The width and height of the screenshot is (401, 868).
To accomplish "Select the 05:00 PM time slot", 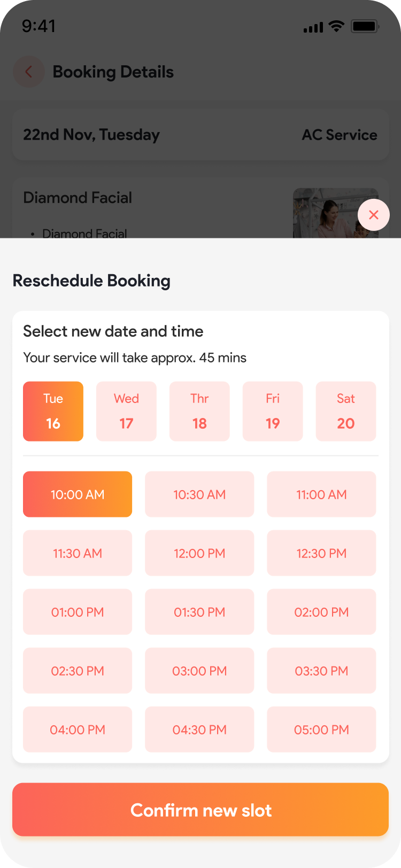I will (x=321, y=730).
